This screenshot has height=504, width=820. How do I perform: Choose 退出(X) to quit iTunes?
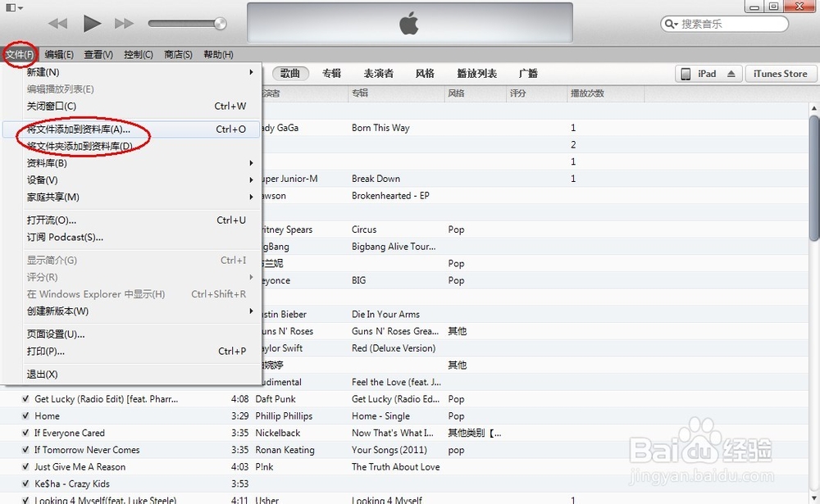click(x=130, y=375)
